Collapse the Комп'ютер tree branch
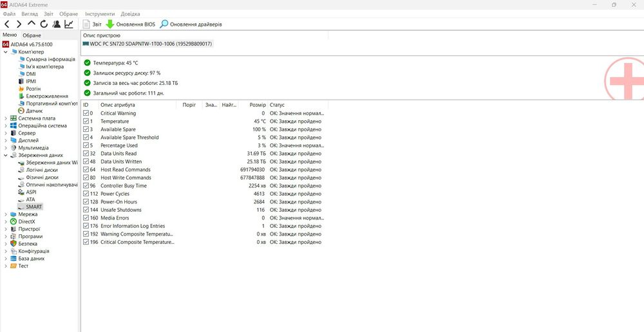 point(6,51)
